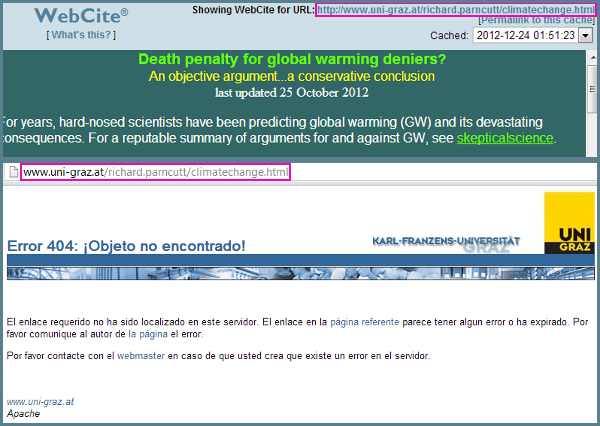The image size is (600, 426).
Task: Visit the www.uni-graz.at footer link
Action: click(x=41, y=401)
